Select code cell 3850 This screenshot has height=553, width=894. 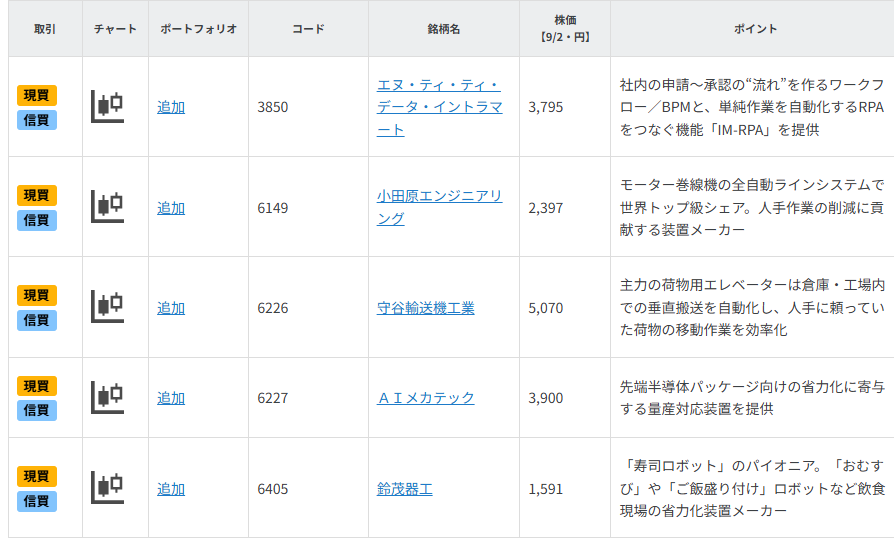click(x=273, y=107)
